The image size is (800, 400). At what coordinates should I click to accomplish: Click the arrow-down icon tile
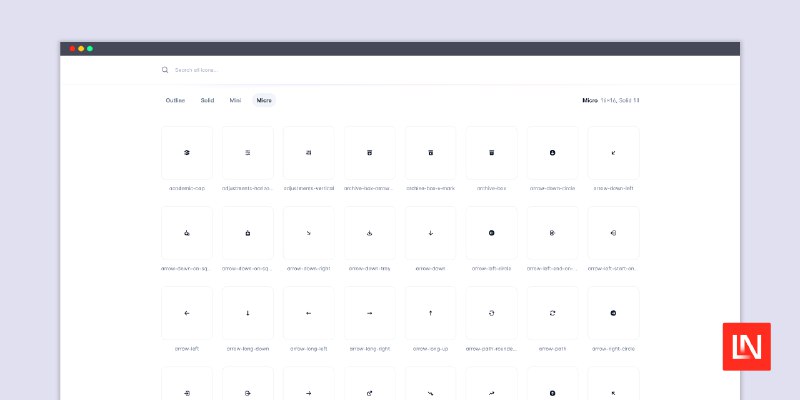pos(431,233)
